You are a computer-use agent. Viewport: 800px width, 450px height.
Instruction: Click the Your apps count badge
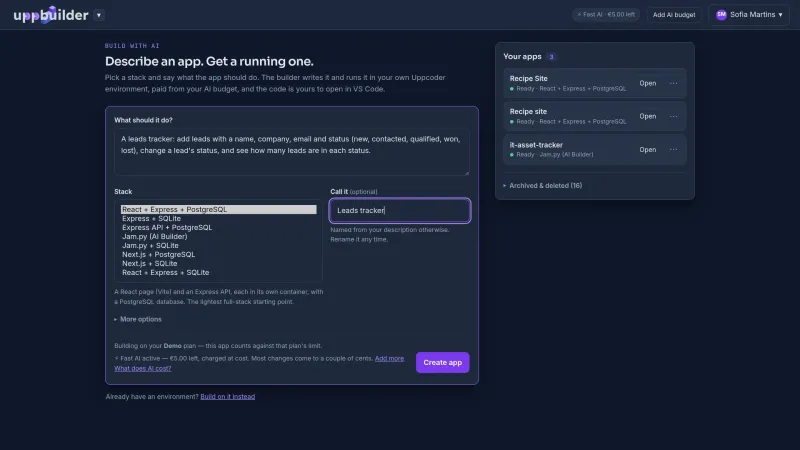(551, 57)
